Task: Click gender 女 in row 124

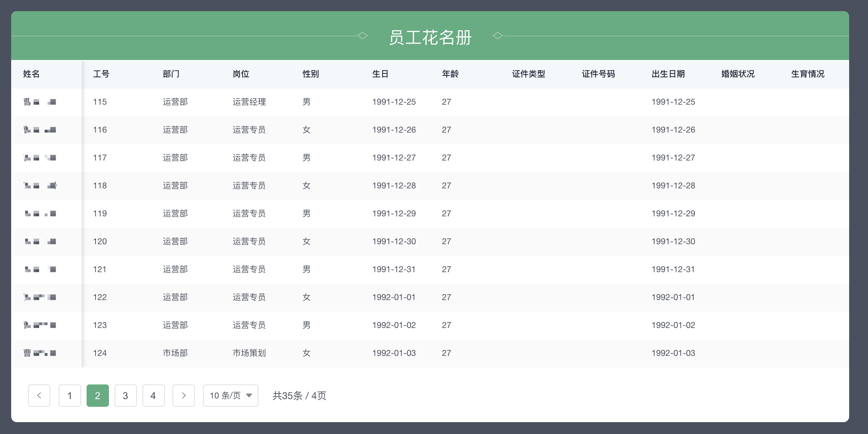Action: (x=307, y=353)
